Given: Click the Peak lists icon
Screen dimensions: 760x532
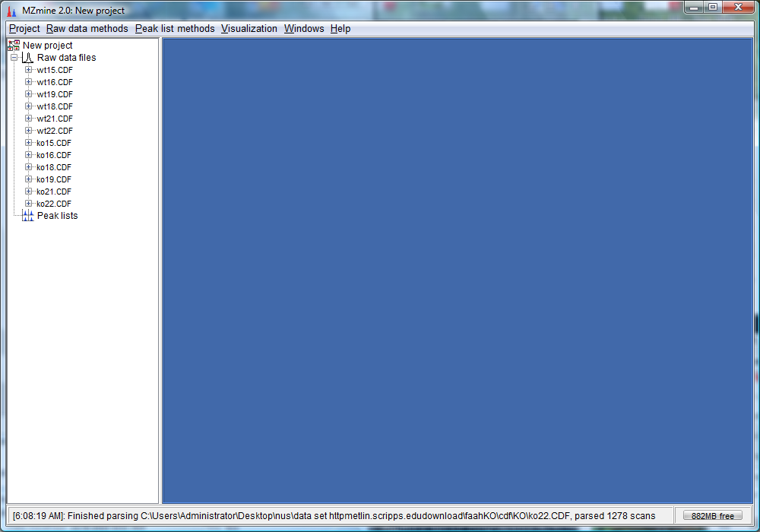Looking at the screenshot, I should (x=28, y=216).
